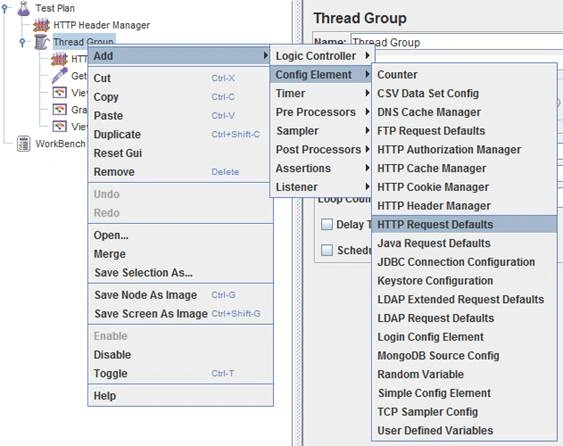Add Login Config Element
Image resolution: width=563 pixels, height=446 pixels.
tap(464, 337)
